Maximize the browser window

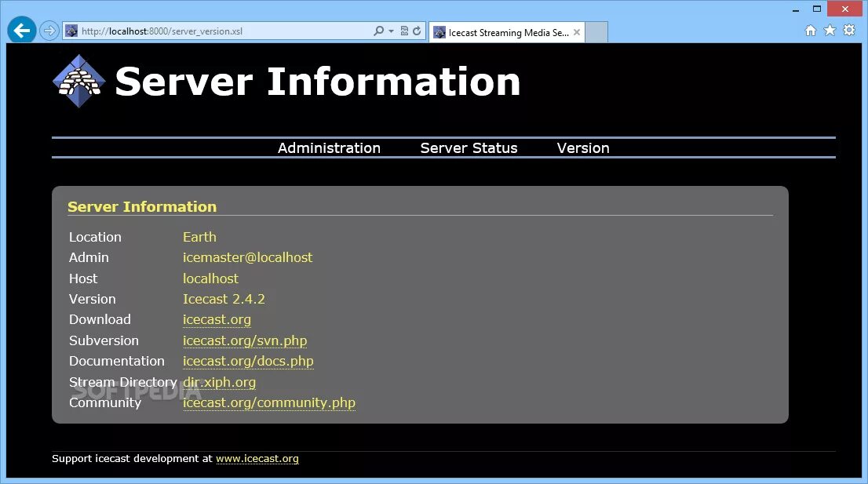pyautogui.click(x=816, y=9)
